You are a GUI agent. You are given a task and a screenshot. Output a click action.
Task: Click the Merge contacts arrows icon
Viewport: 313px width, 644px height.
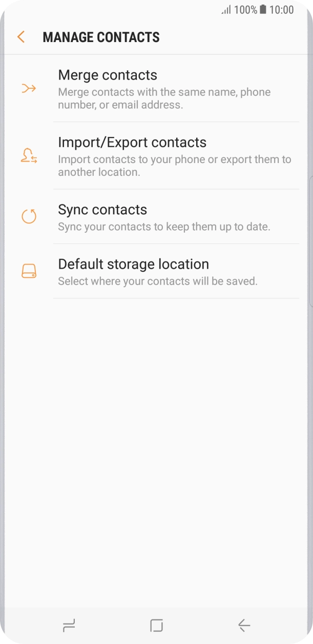click(x=29, y=89)
